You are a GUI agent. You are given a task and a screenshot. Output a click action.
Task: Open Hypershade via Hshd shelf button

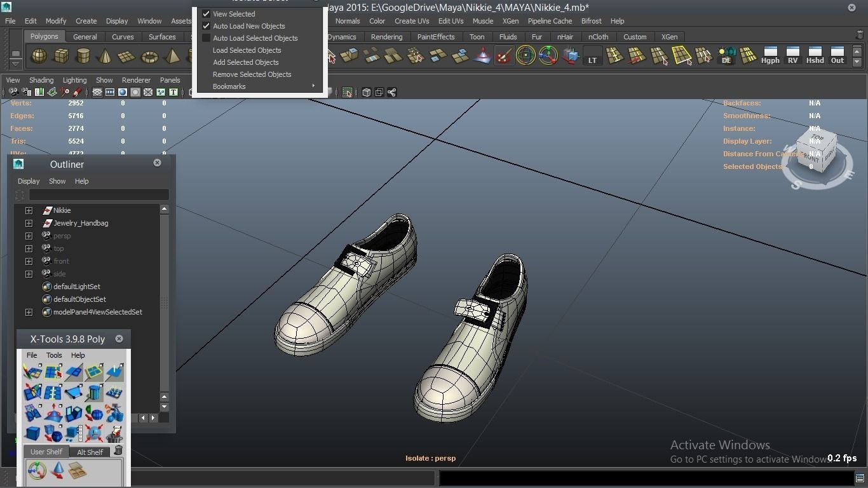tap(815, 56)
